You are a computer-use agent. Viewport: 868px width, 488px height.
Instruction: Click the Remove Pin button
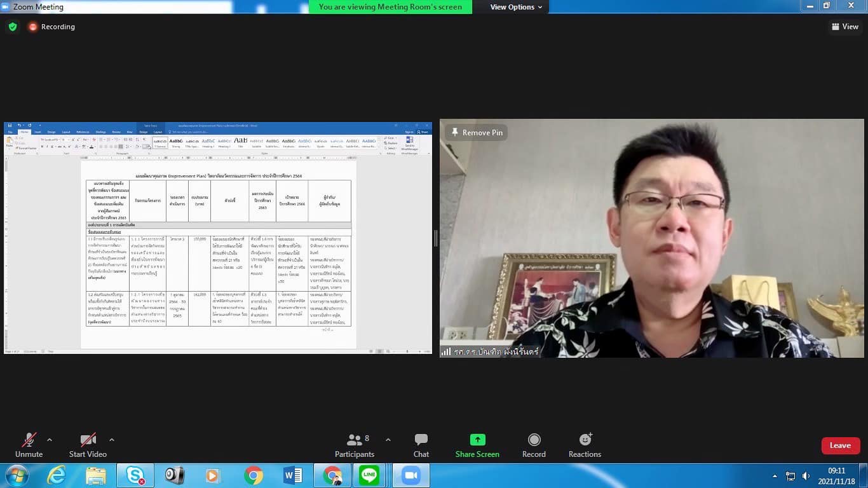[476, 132]
